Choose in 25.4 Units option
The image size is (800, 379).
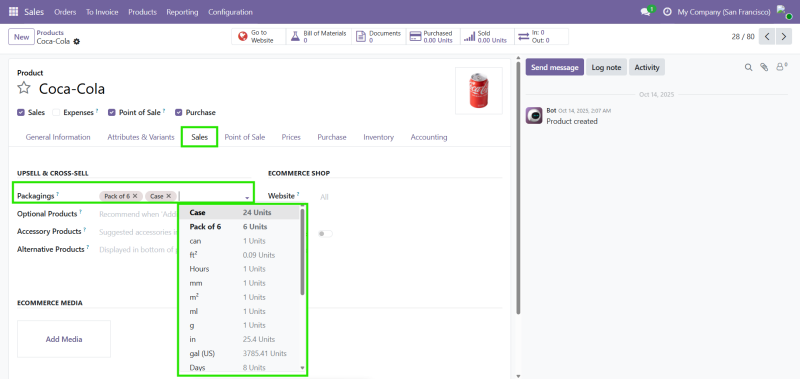coord(239,339)
